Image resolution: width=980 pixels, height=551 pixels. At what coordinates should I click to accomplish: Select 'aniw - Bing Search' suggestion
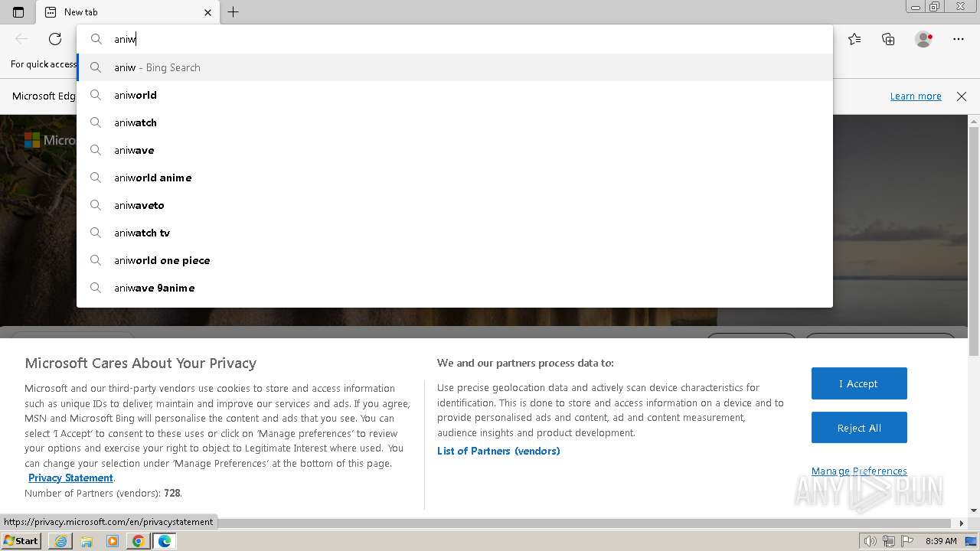pyautogui.click(x=455, y=67)
